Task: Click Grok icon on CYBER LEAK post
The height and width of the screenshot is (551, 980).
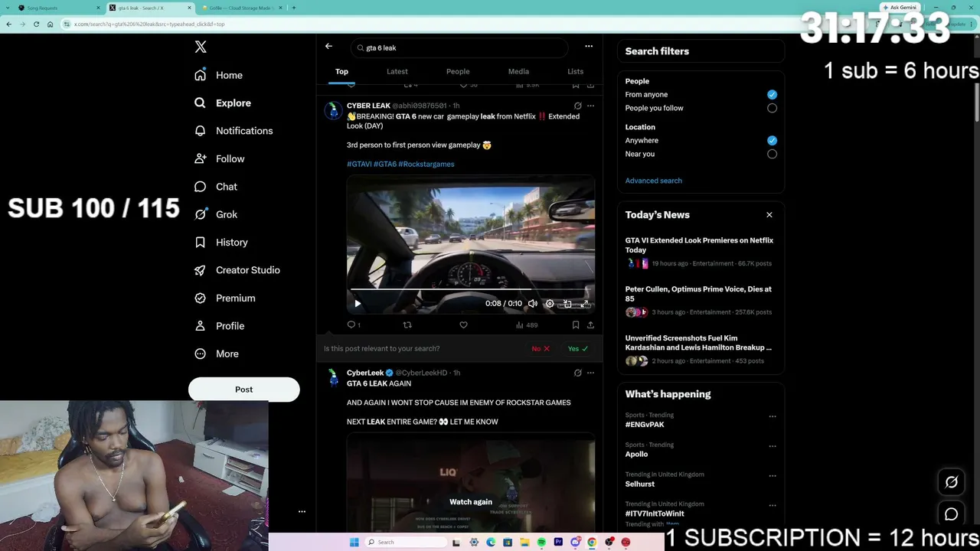Action: coord(577,106)
